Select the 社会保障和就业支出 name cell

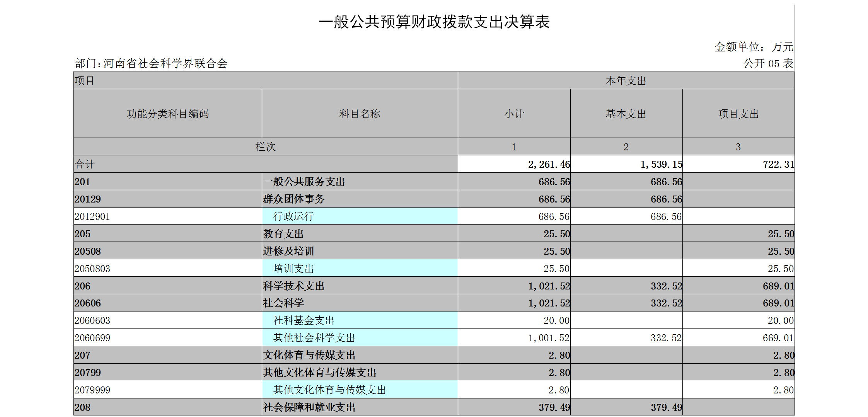click(x=360, y=407)
